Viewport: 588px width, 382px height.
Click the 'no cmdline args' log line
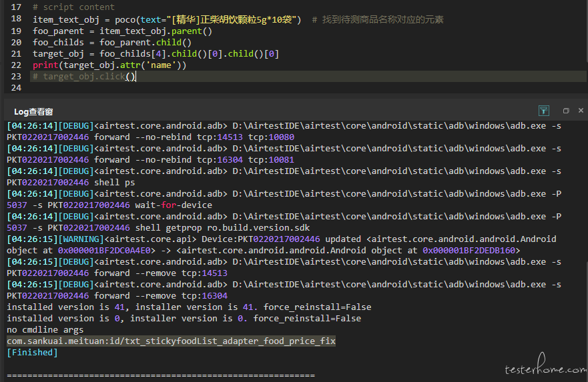coord(45,330)
